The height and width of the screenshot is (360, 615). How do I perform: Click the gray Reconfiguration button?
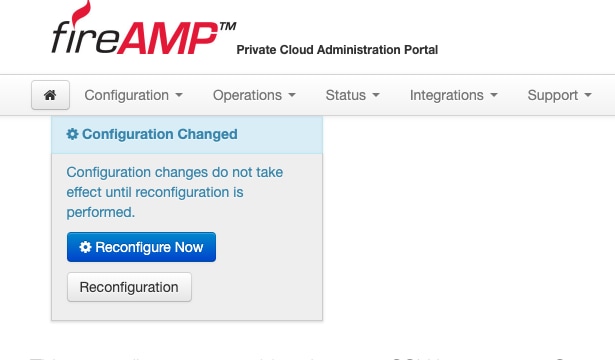click(129, 287)
